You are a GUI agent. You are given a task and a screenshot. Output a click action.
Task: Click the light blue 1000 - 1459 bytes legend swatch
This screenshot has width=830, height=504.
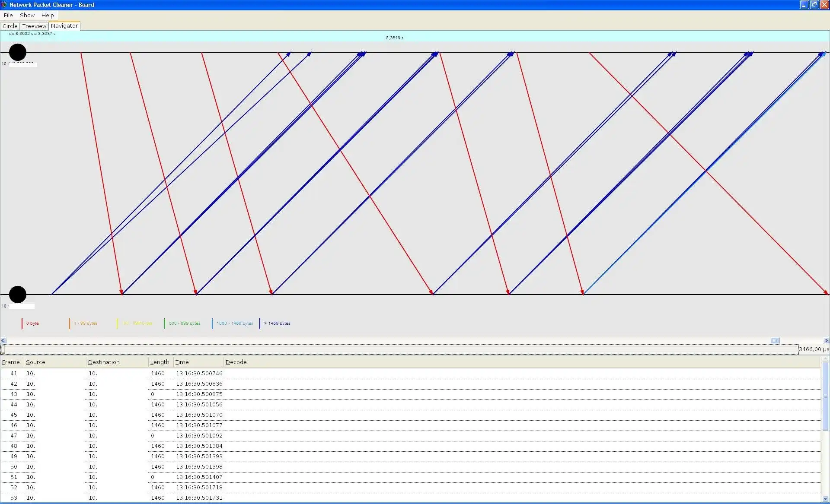[x=212, y=323]
